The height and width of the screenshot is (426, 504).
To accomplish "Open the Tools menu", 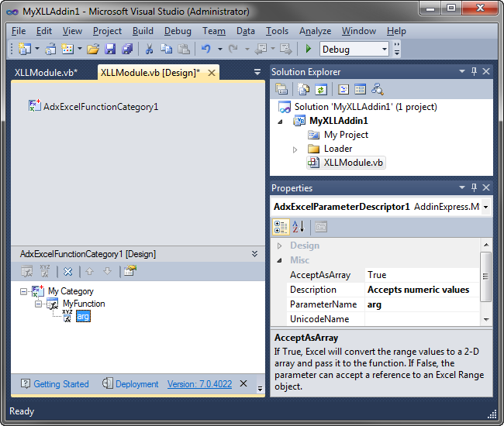I will [x=277, y=31].
